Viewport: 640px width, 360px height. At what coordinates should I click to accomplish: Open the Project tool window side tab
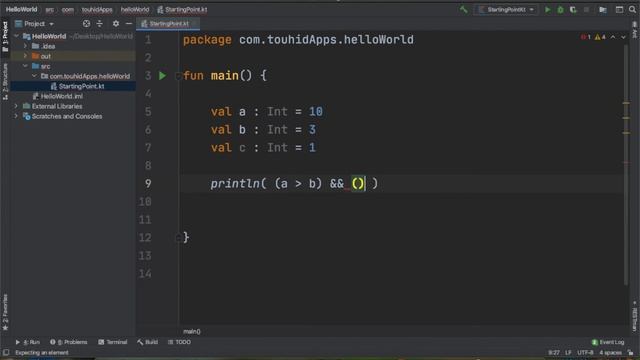[x=5, y=36]
